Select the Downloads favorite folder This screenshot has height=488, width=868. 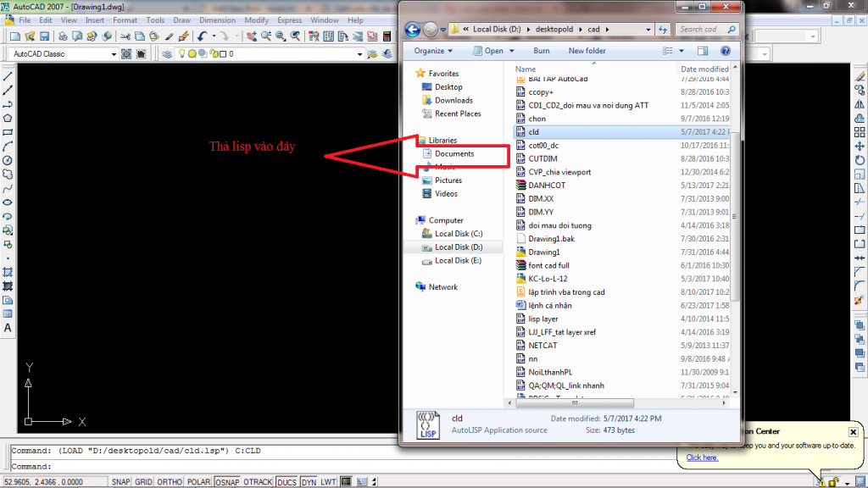pos(453,100)
